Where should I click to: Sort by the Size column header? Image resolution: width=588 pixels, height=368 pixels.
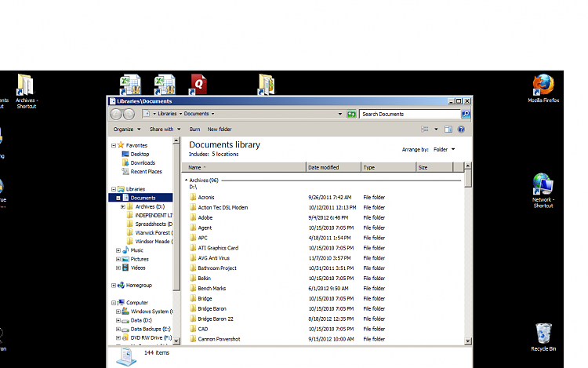coord(434,167)
